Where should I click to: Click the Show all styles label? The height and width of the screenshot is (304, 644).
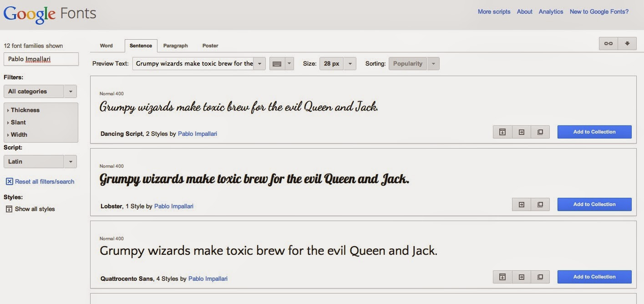(x=35, y=209)
